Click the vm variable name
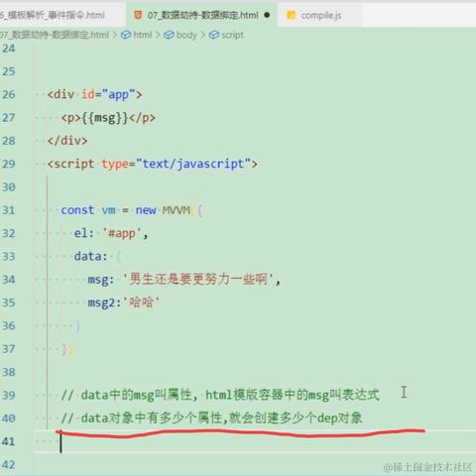476x476 pixels. click(108, 210)
